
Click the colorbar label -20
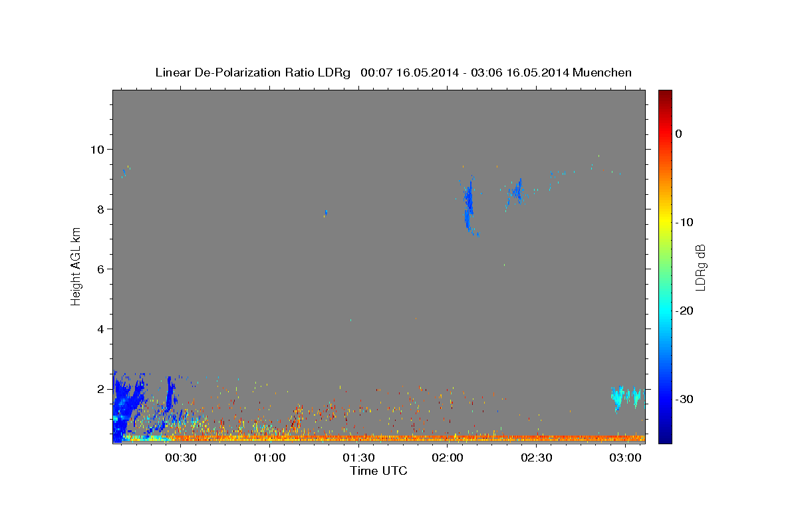click(x=684, y=311)
